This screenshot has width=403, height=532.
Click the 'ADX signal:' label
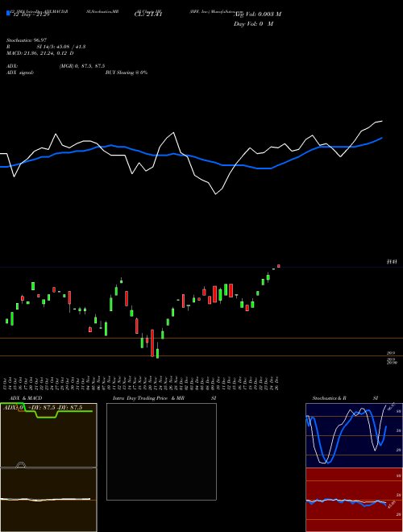point(20,73)
